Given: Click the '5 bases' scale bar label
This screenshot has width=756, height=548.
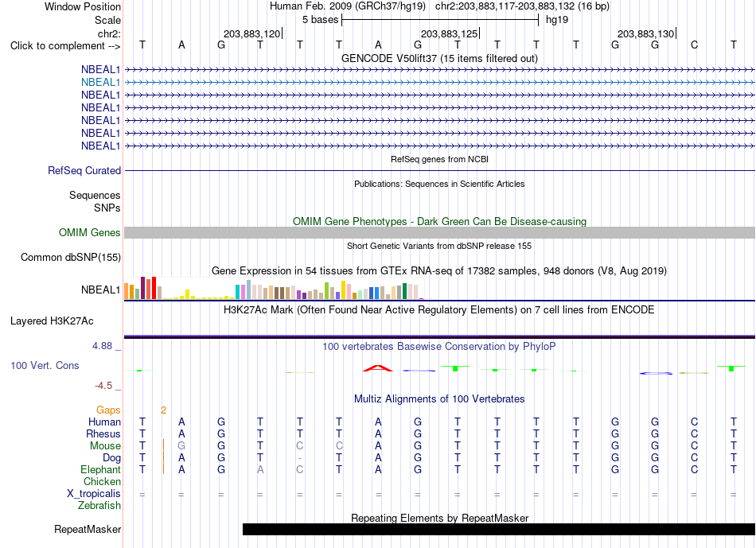Looking at the screenshot, I should click(320, 20).
